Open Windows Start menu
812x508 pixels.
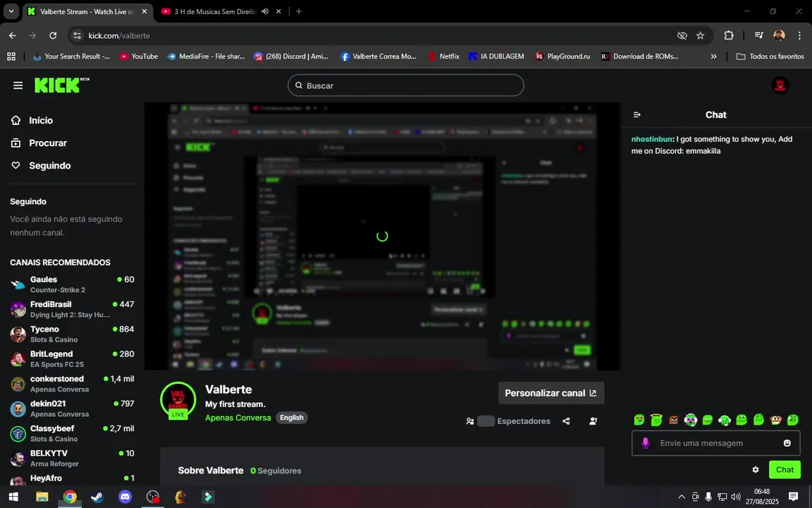(x=13, y=497)
